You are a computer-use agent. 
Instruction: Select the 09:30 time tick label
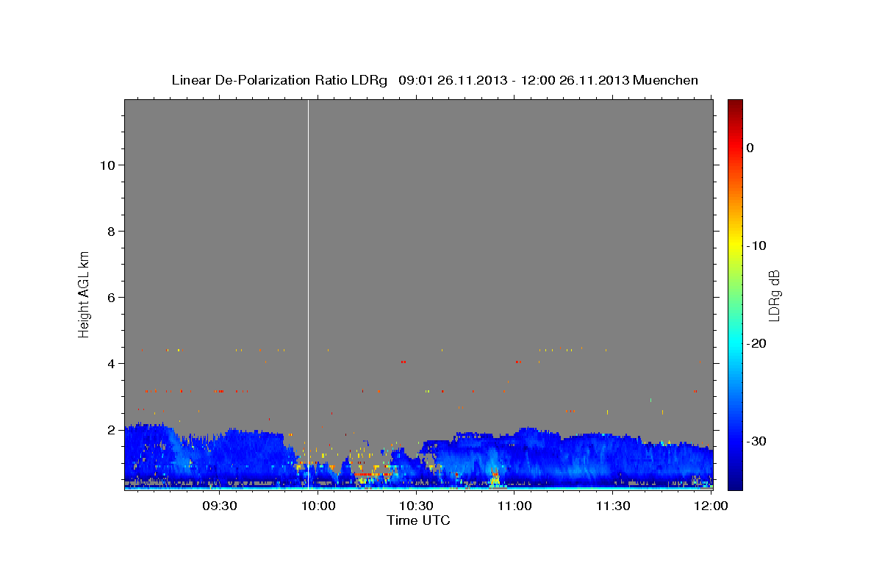(219, 506)
